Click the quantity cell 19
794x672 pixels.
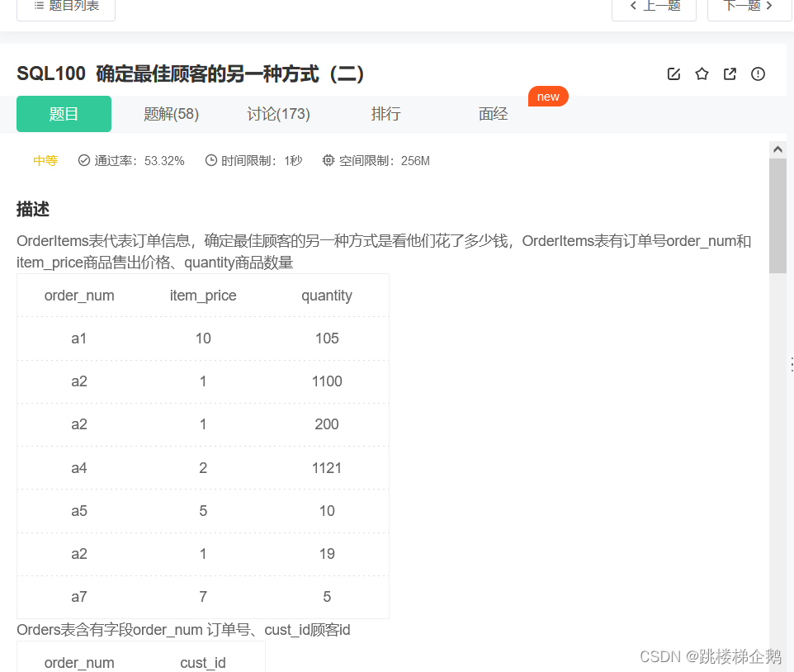(327, 554)
